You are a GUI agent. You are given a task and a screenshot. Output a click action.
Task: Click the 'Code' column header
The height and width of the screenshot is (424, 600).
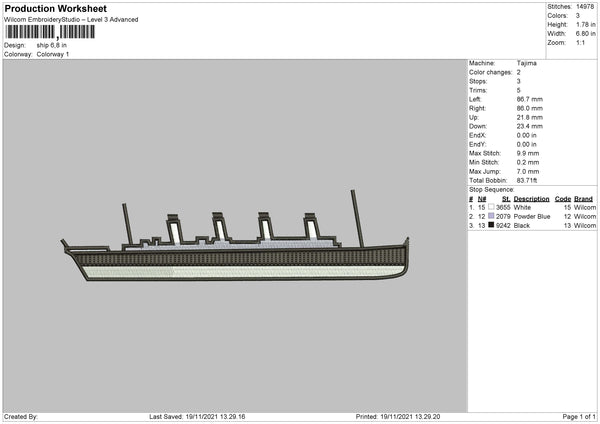pyautogui.click(x=563, y=199)
